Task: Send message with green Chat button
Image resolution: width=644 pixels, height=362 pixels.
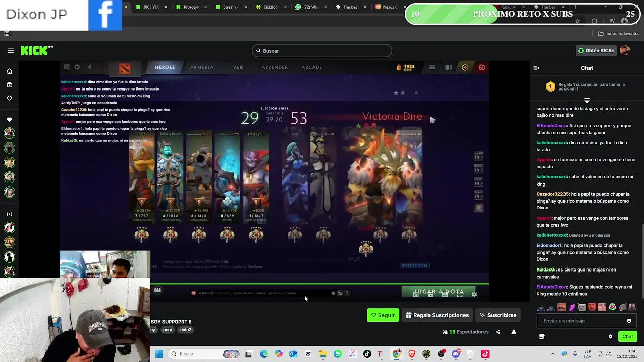Action: (628, 337)
